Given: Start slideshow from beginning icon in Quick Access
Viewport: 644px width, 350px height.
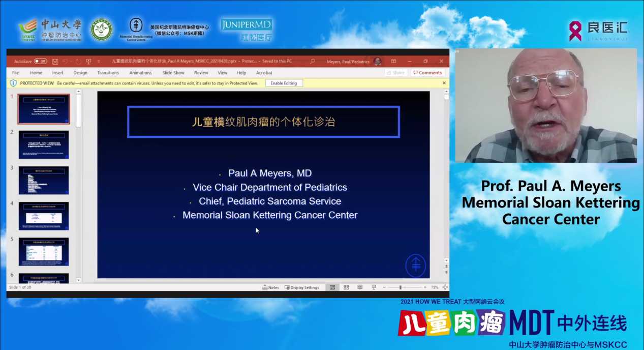Looking at the screenshot, I should [88, 62].
